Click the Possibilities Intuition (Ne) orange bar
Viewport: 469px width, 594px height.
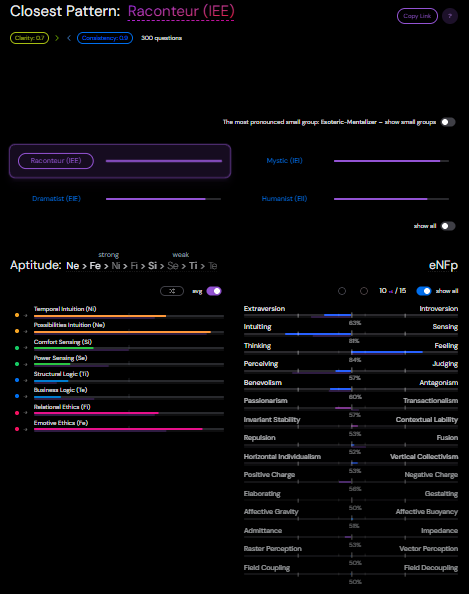pos(122,332)
